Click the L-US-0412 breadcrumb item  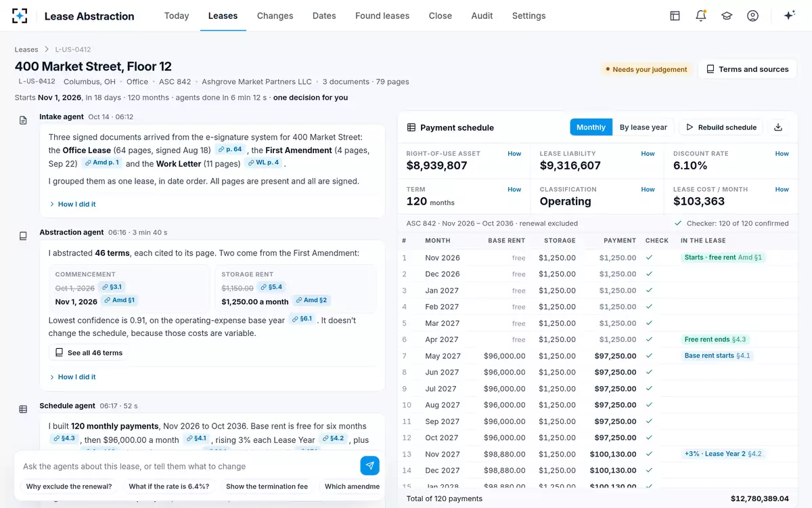point(73,49)
